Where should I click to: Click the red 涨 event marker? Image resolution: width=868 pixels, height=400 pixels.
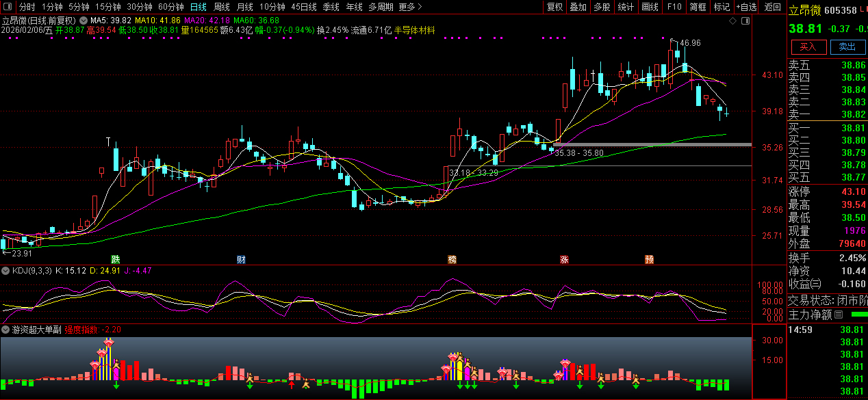coord(564,259)
